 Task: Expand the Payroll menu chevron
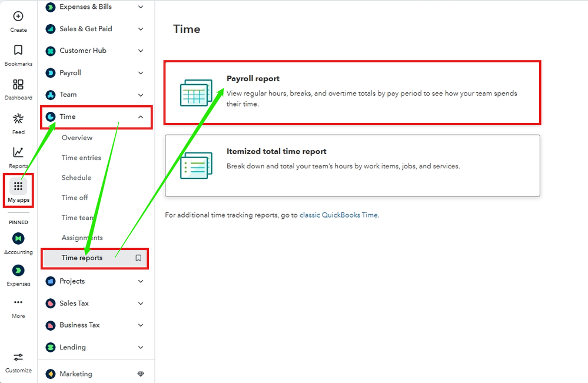pos(141,73)
